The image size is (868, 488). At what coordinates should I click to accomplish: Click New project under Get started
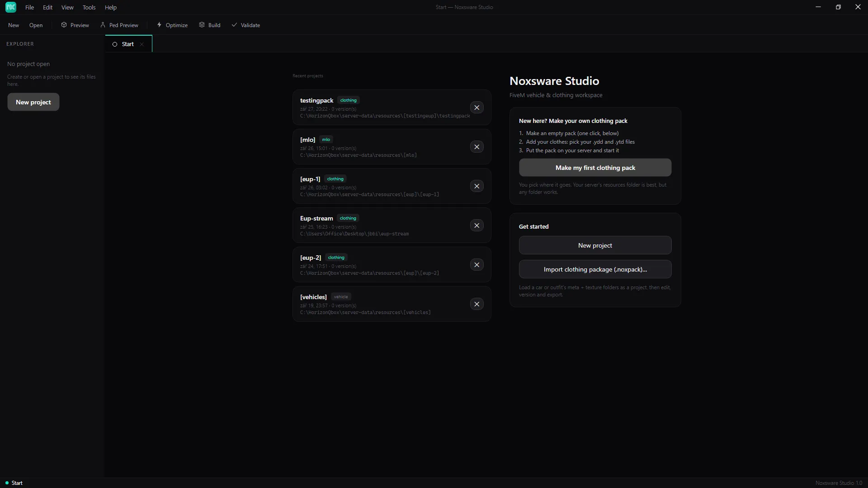[595, 245]
